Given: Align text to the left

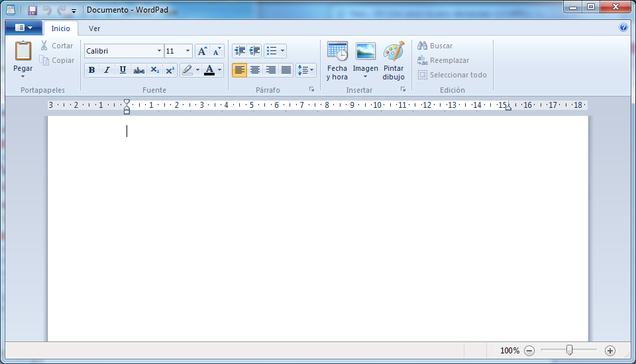Looking at the screenshot, I should tap(239, 70).
